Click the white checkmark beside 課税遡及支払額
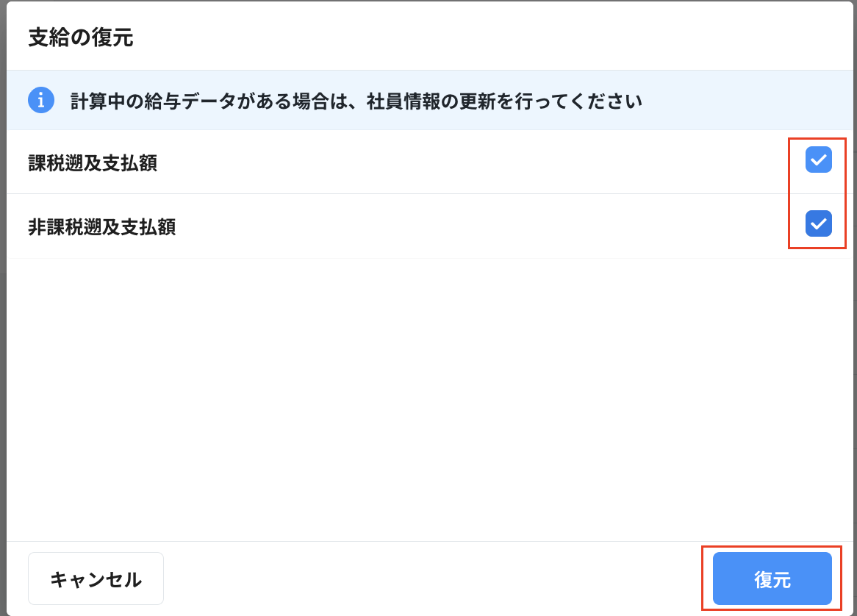 click(x=818, y=160)
